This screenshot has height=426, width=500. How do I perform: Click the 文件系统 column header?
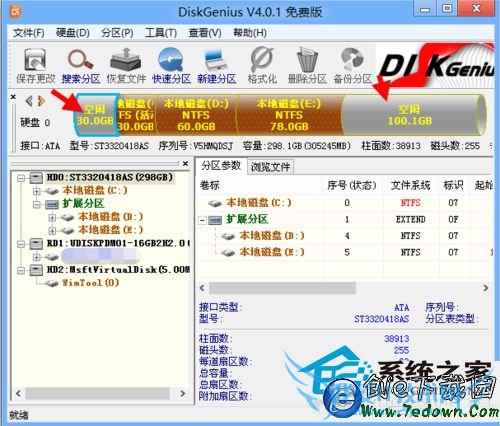(x=410, y=185)
